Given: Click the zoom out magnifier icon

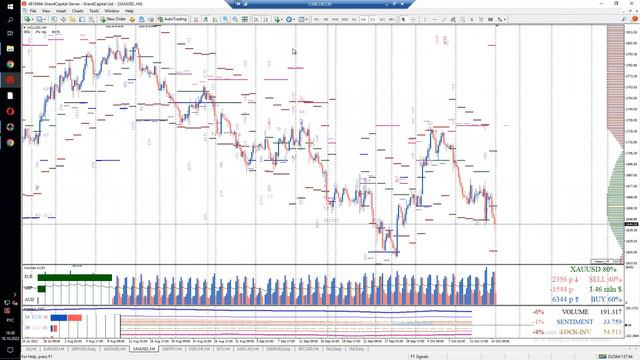Looking at the screenshot, I should click(x=235, y=19).
